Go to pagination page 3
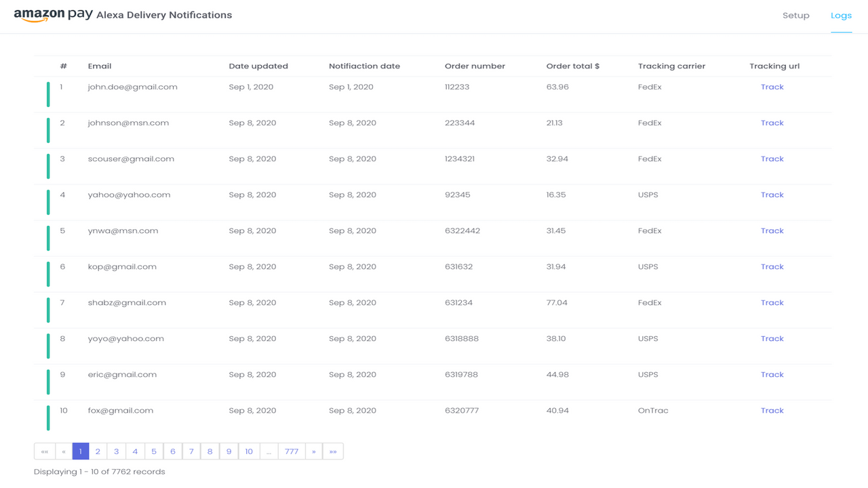868x488 pixels. tap(116, 451)
